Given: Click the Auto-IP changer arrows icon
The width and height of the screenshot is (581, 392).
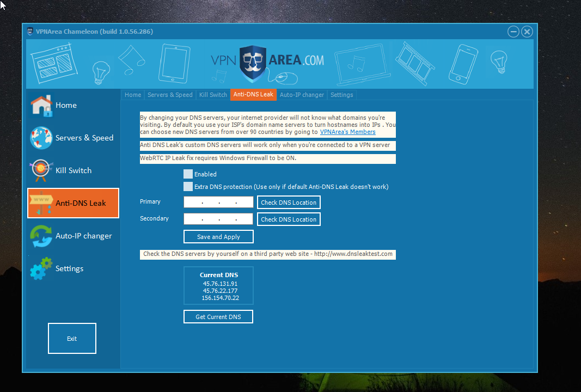Looking at the screenshot, I should point(41,236).
